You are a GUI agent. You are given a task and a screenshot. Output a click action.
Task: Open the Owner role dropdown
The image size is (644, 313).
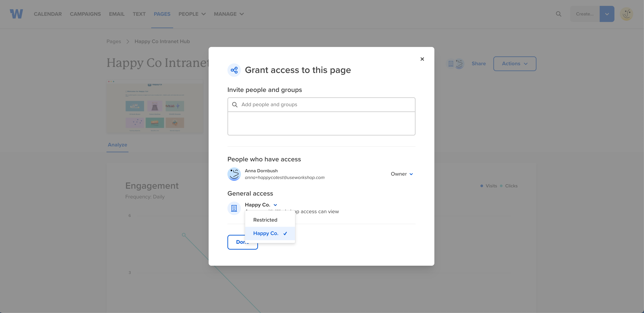point(402,174)
